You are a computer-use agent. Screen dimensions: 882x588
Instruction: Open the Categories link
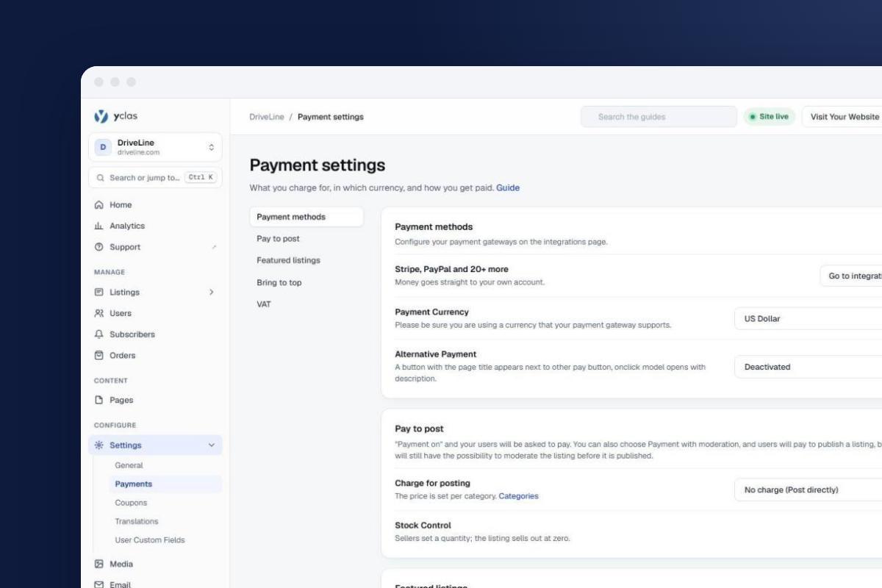[518, 496]
